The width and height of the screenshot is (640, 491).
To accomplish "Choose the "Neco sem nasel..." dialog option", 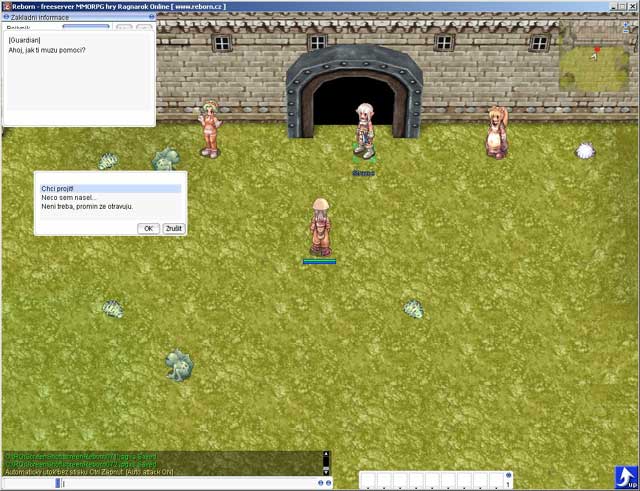I will tap(109, 197).
